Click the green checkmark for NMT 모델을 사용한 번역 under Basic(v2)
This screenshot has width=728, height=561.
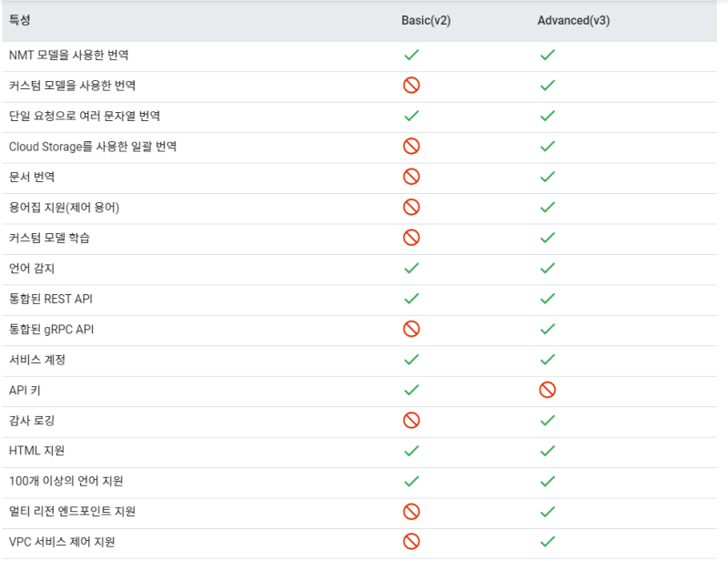411,54
